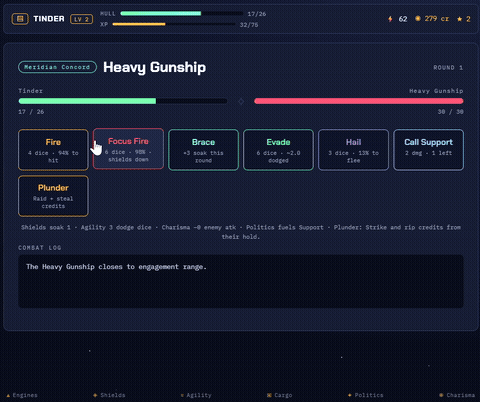Pick the Evade action
480x402 pixels.
point(278,150)
